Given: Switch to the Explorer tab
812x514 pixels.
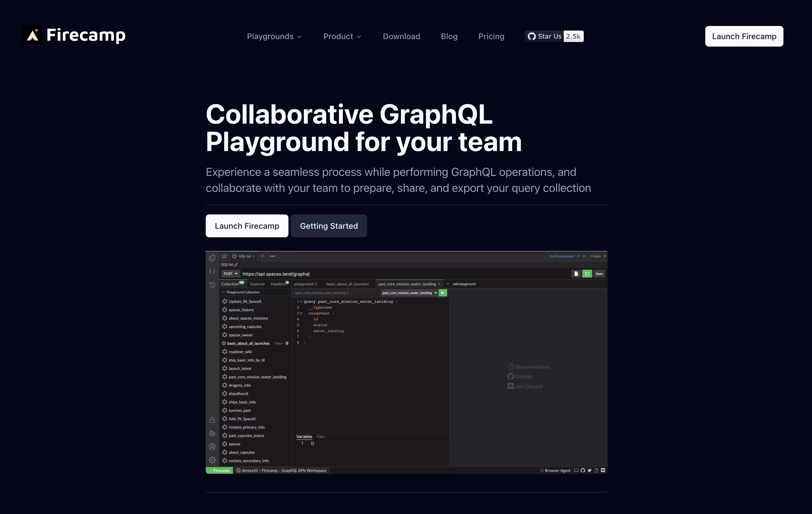Looking at the screenshot, I should pos(257,284).
